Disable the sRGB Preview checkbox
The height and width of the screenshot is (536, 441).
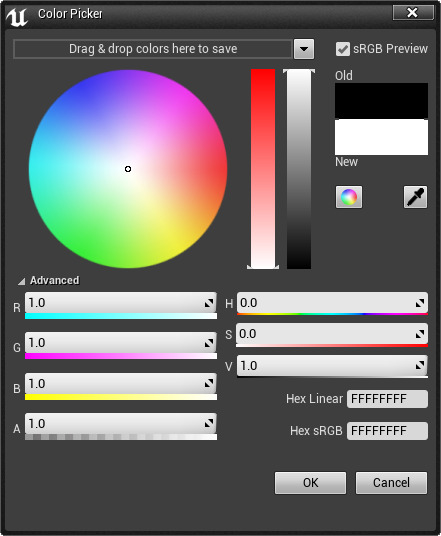coord(343,49)
